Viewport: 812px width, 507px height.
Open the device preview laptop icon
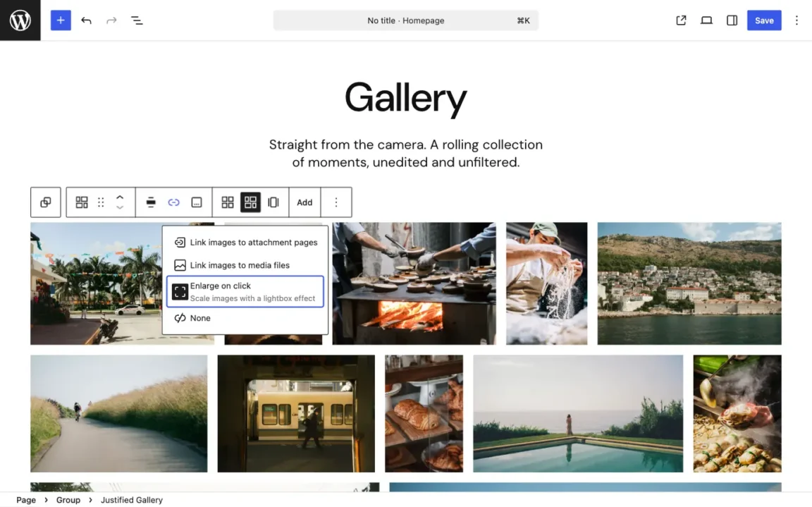point(706,20)
